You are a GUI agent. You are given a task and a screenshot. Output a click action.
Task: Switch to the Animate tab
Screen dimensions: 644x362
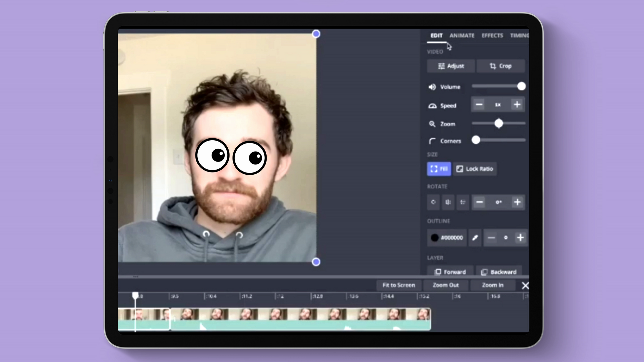(x=462, y=35)
